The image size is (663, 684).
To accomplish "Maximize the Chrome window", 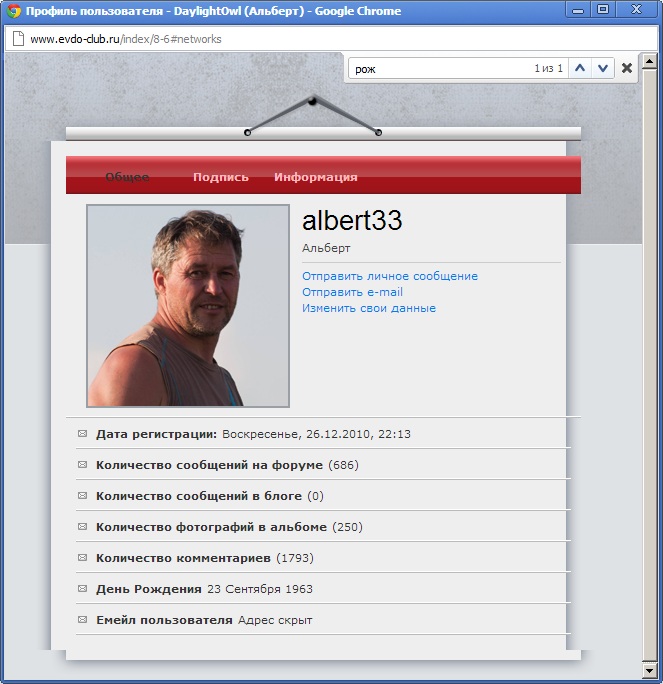I will (x=603, y=10).
